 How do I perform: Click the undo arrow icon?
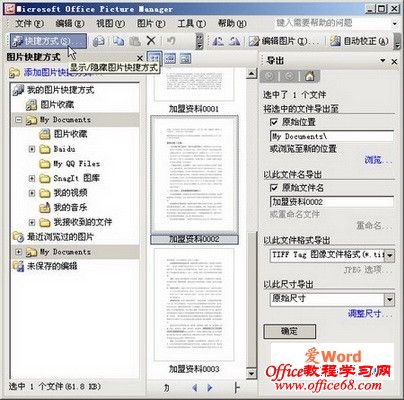coord(171,41)
